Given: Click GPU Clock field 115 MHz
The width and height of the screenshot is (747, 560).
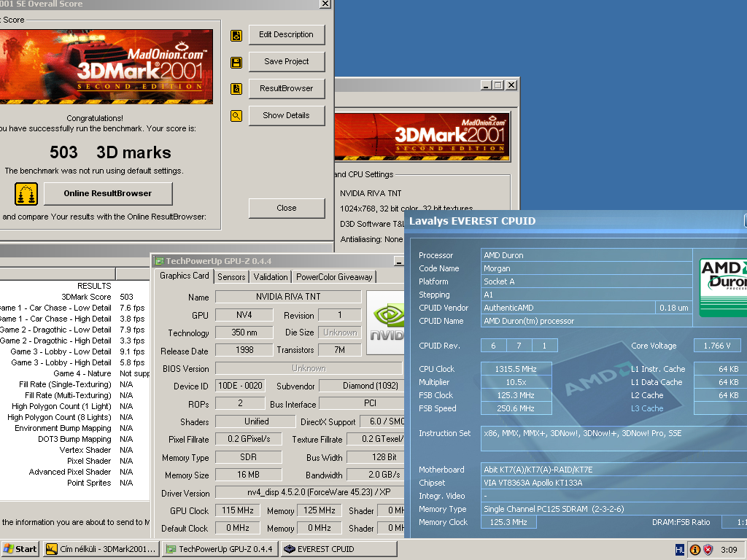Looking at the screenshot, I should pos(237,510).
